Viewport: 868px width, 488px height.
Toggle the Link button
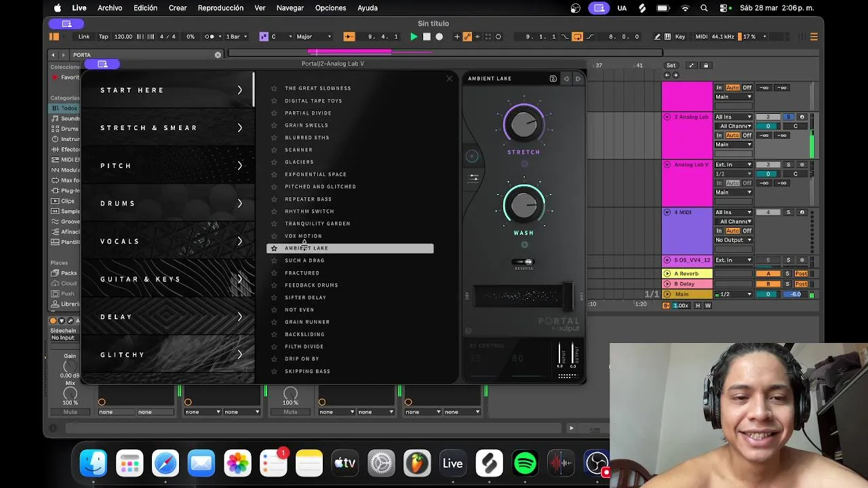pyautogui.click(x=84, y=37)
